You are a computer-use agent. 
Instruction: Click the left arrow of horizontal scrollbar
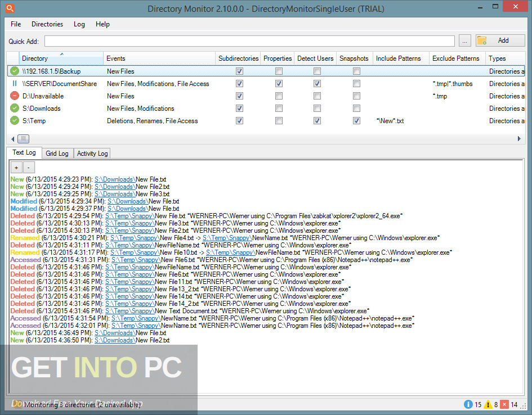(12, 139)
